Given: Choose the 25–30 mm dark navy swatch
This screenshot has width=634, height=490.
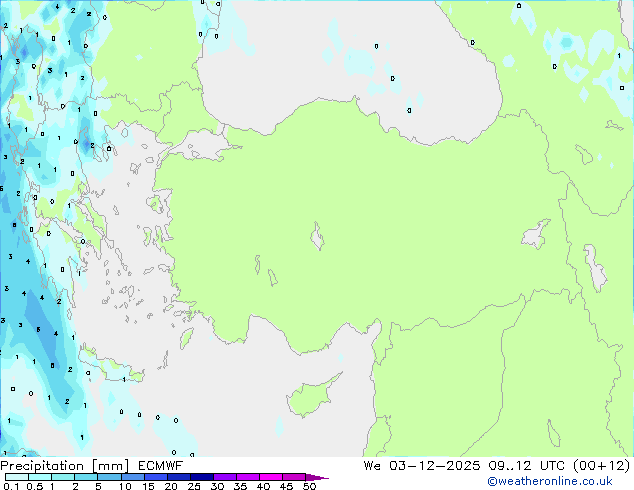Looking at the screenshot, I should (201, 477).
